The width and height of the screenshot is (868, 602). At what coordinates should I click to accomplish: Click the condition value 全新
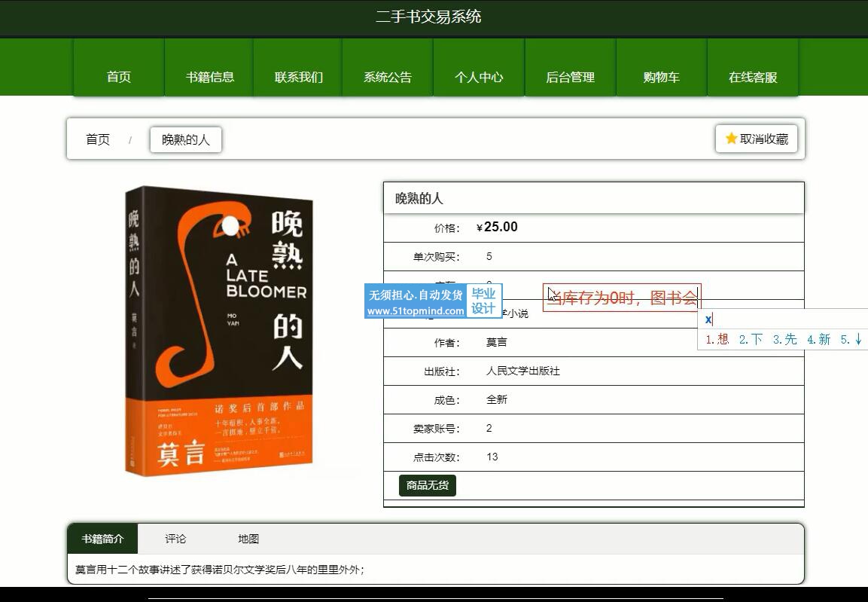497,399
